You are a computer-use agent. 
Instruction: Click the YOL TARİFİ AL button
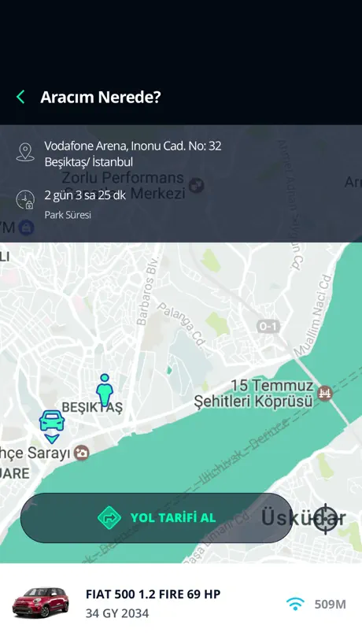point(157,518)
